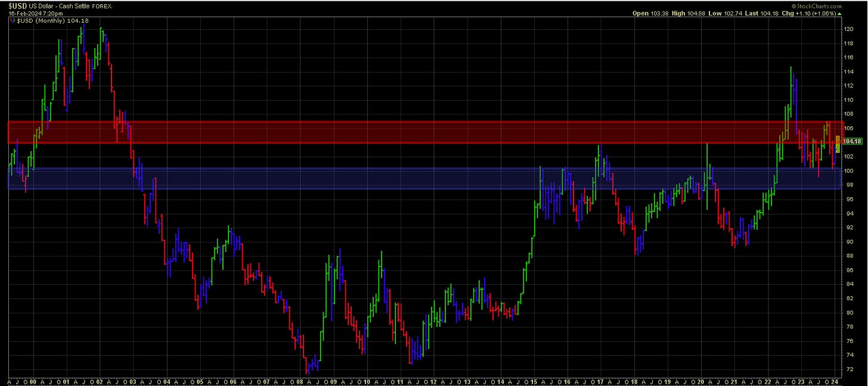This screenshot has width=868, height=386.
Task: Click the latest yellow monthly price bar
Action: 838,144
